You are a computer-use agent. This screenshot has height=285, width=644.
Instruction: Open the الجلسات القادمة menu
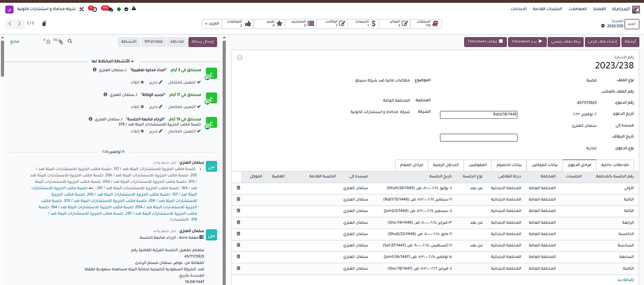(x=547, y=9)
